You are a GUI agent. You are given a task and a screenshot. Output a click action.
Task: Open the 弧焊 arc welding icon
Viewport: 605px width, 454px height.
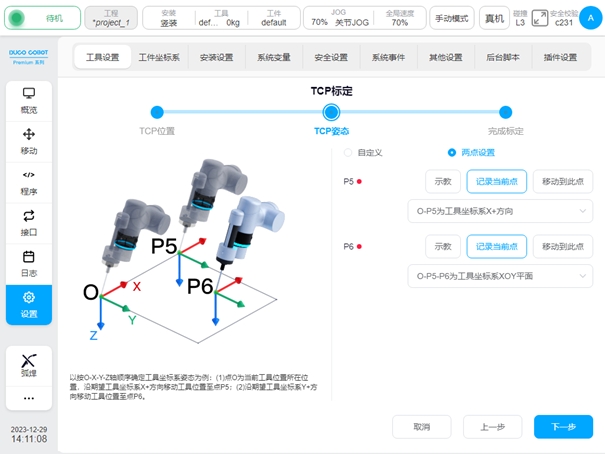click(29, 364)
